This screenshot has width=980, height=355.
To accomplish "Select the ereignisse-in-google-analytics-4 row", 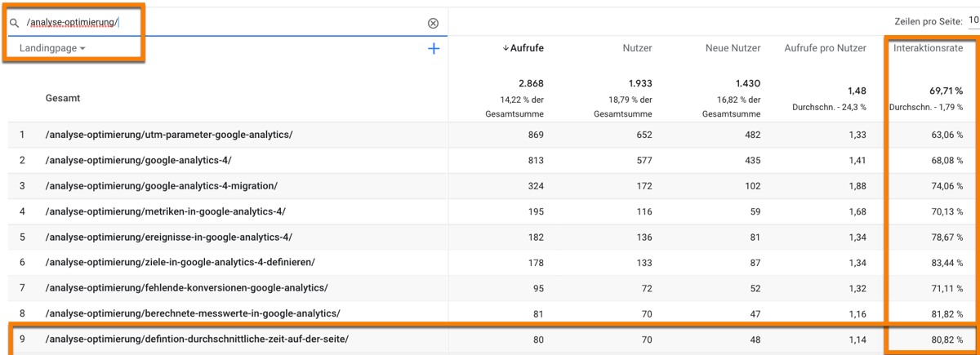I will click(169, 237).
